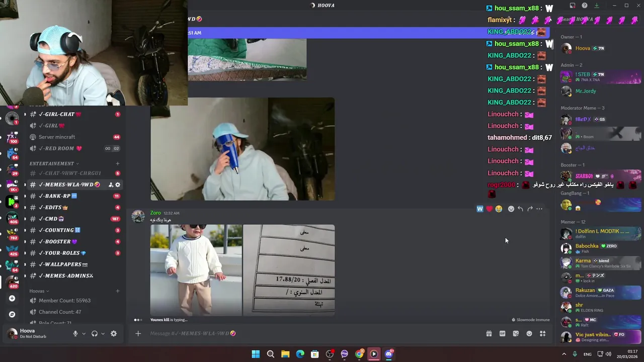
Task: Open the blue cap selfie image
Action: pyautogui.click(x=243, y=149)
